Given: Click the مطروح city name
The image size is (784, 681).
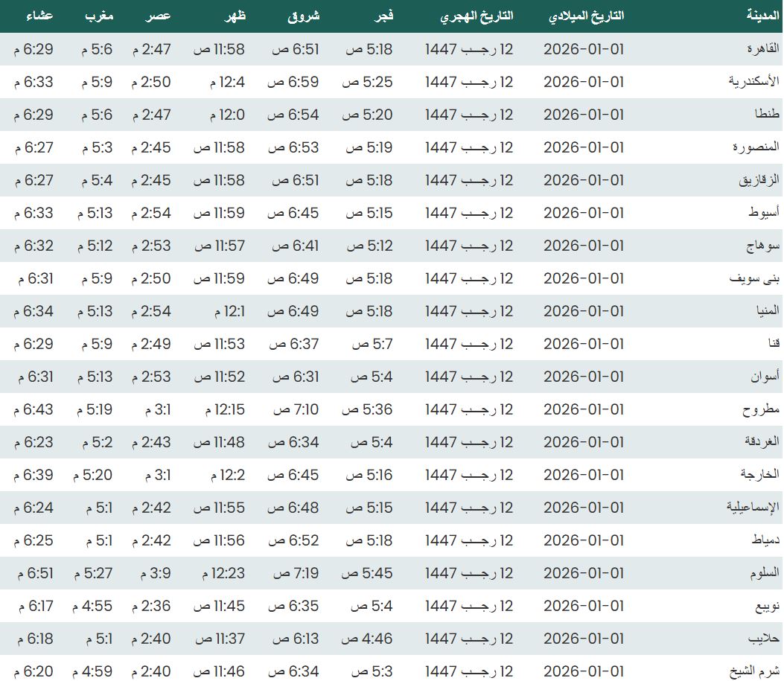Looking at the screenshot, I should click(x=760, y=409).
